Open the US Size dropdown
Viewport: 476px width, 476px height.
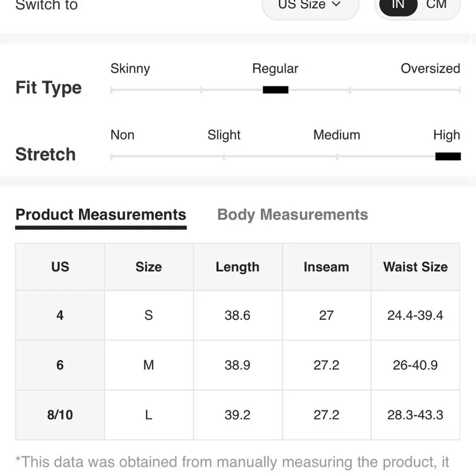tap(310, 6)
